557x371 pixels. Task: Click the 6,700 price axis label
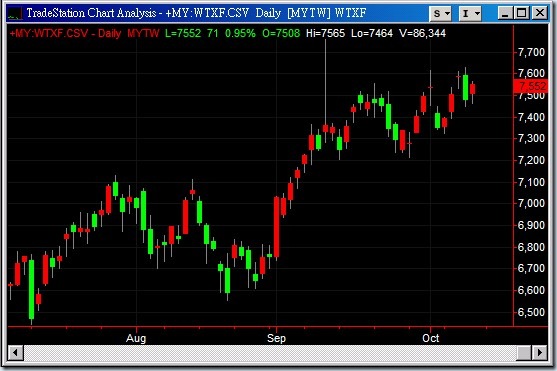pyautogui.click(x=531, y=268)
